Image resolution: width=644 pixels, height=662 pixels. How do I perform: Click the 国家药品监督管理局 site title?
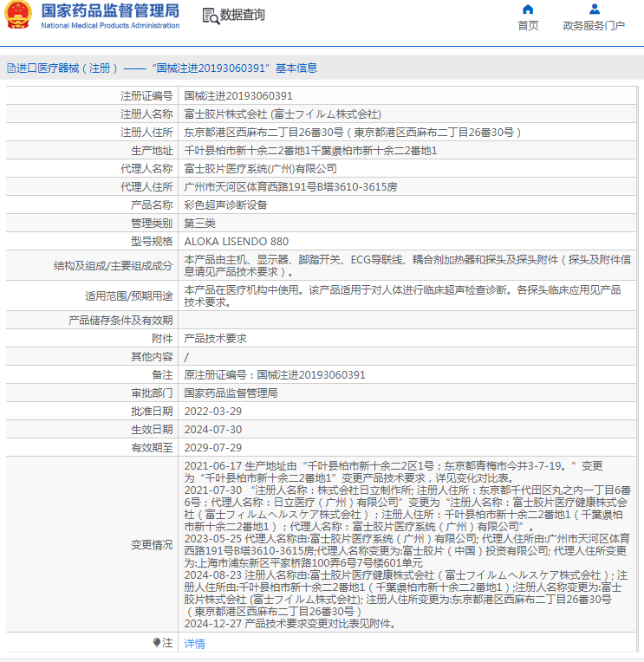(110, 10)
